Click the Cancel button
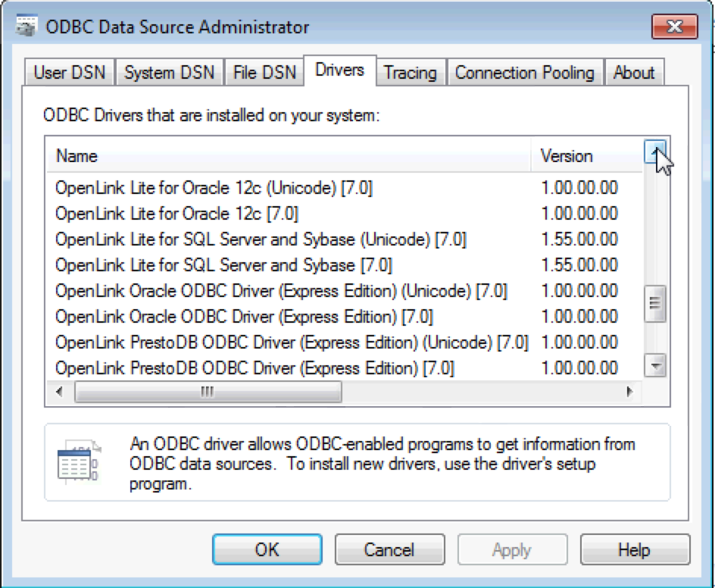Screen dimensions: 715x588 tap(389, 549)
